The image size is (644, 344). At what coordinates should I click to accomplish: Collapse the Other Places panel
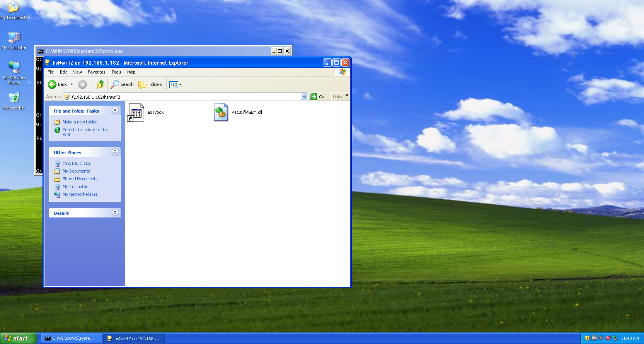(115, 152)
